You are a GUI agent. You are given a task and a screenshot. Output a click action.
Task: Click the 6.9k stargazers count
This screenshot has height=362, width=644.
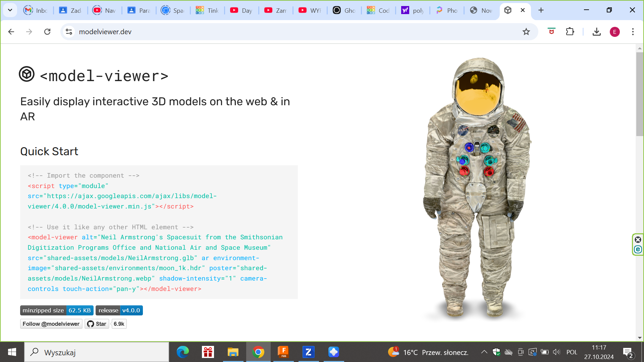(x=119, y=324)
